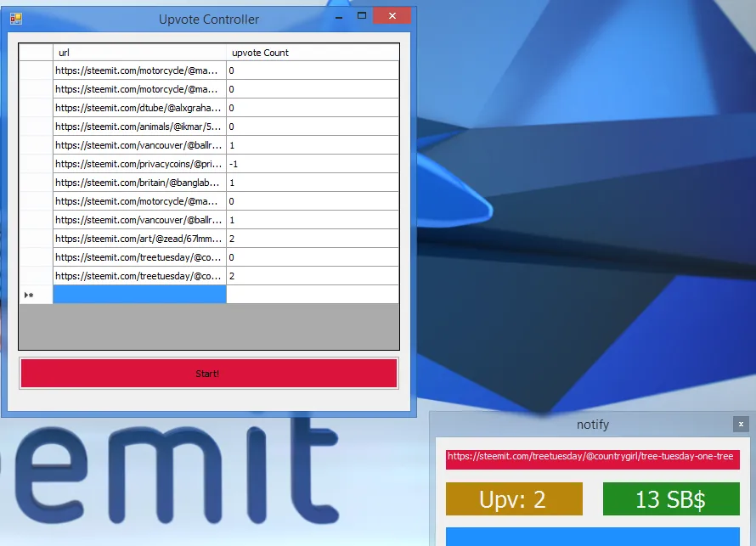Click the upvote count cell of the art/@zead row
The image size is (756, 546).
point(313,239)
